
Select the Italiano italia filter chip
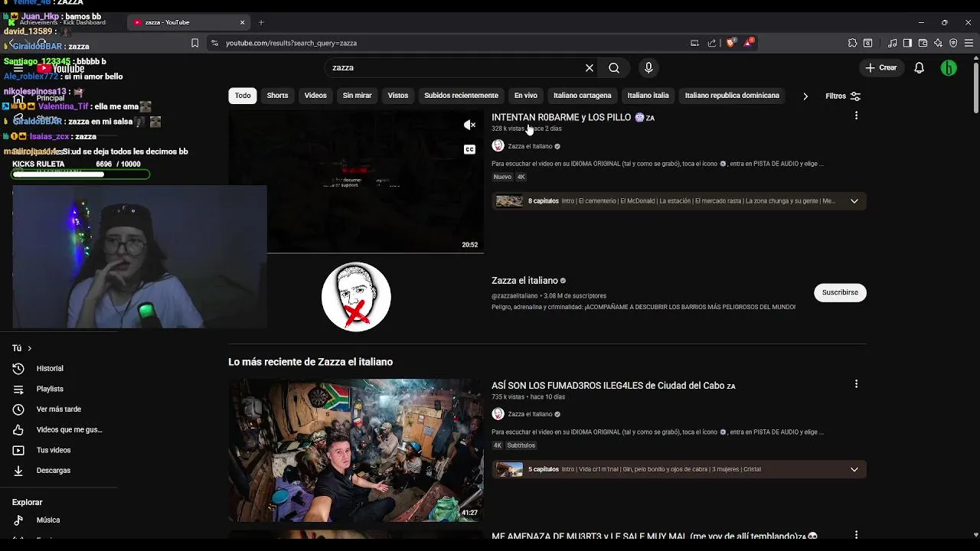point(648,96)
